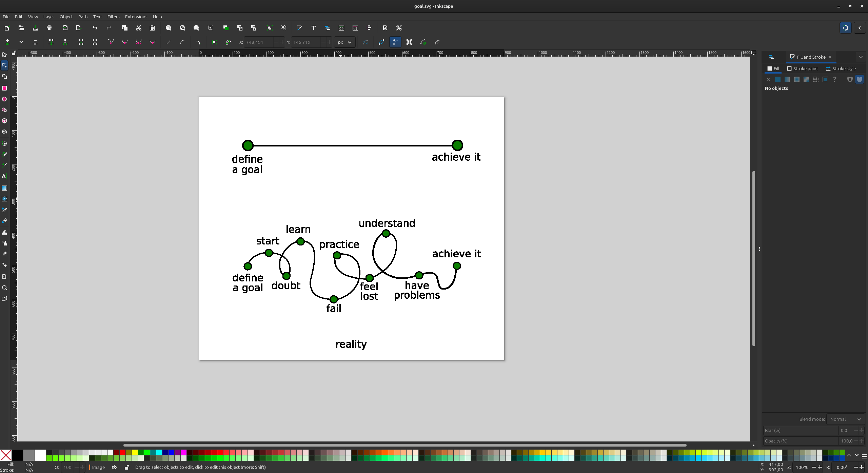This screenshot has height=473, width=868.
Task: Select the Spiral tool
Action: click(x=4, y=132)
